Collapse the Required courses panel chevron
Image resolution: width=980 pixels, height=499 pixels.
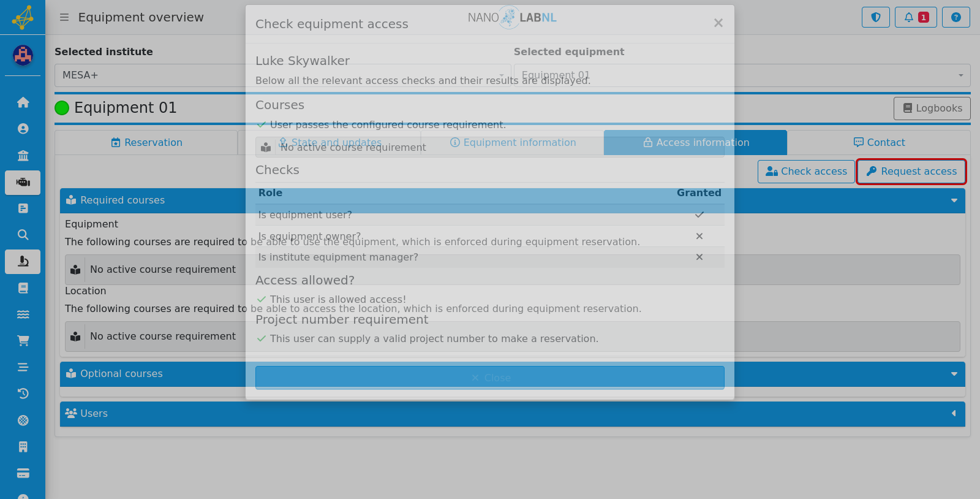pyautogui.click(x=954, y=200)
